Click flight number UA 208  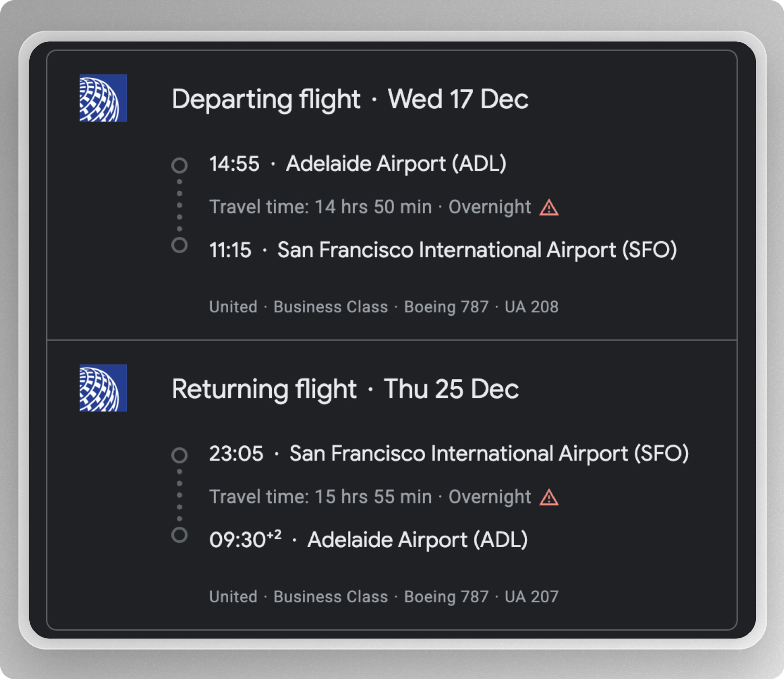pos(531,307)
